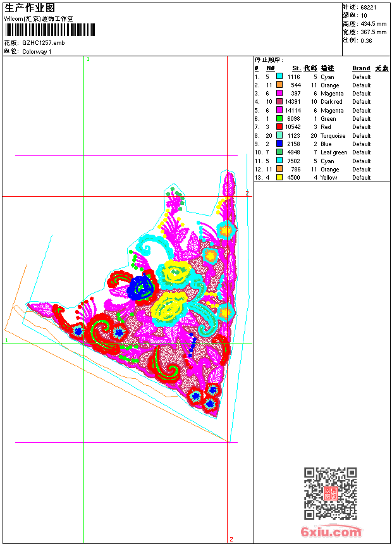Click stitch count 10542 for Red

(293, 127)
